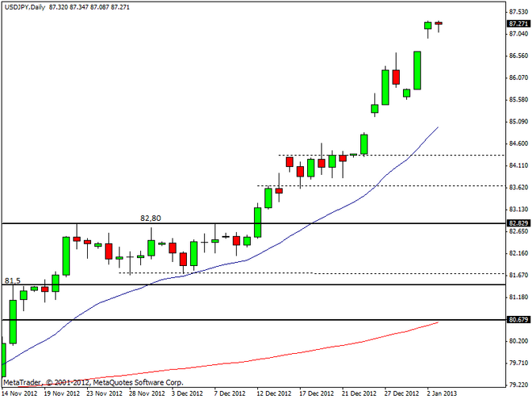Click the 87.530 label atop price scale

click(x=516, y=12)
